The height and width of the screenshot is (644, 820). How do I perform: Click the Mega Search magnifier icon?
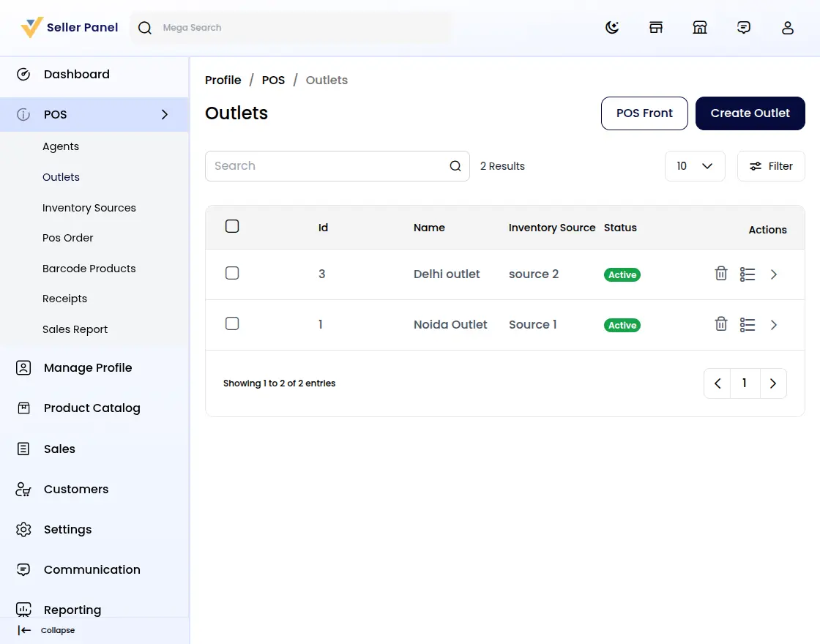click(x=145, y=28)
